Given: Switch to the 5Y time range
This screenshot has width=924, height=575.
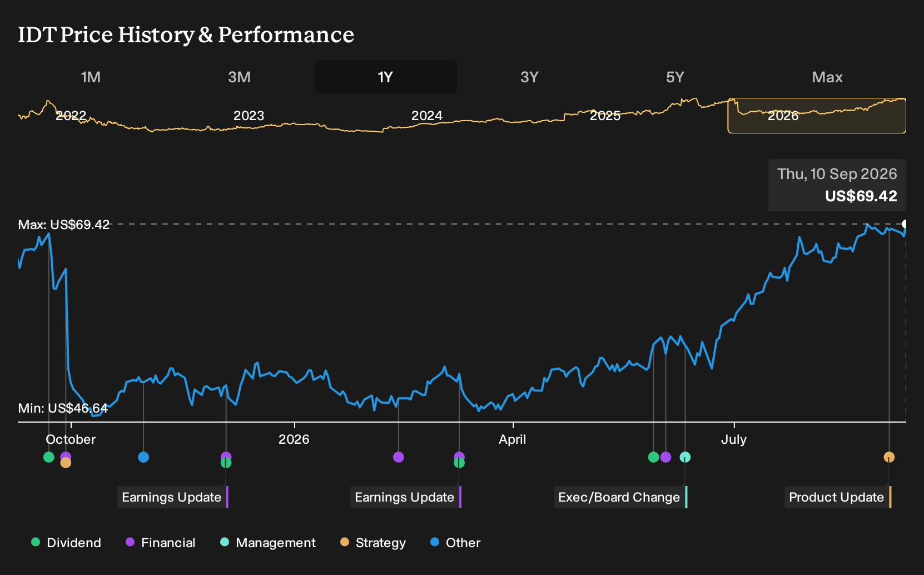Looking at the screenshot, I should coord(675,77).
